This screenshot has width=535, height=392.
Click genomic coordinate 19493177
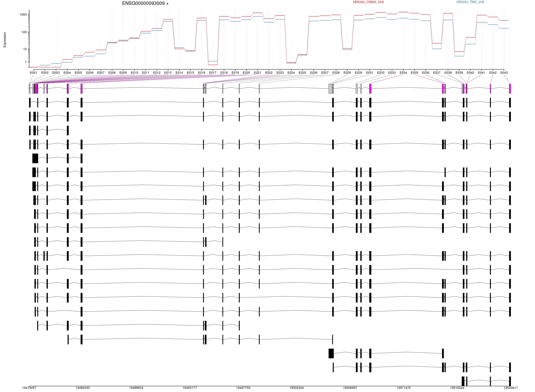pos(189,388)
